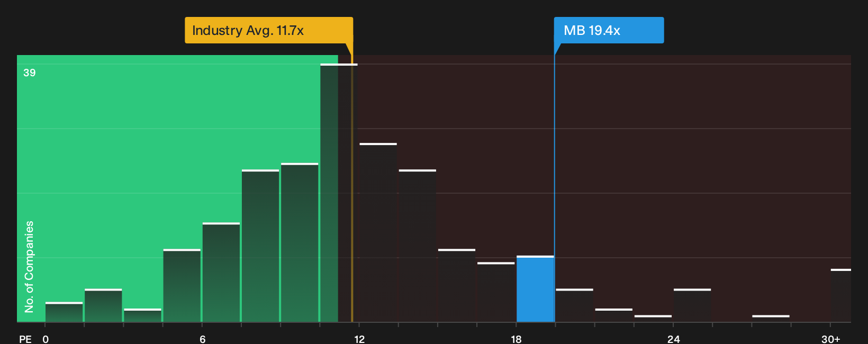Image resolution: width=868 pixels, height=344 pixels.
Task: Click the 'PE' axis label
Action: tap(25, 339)
